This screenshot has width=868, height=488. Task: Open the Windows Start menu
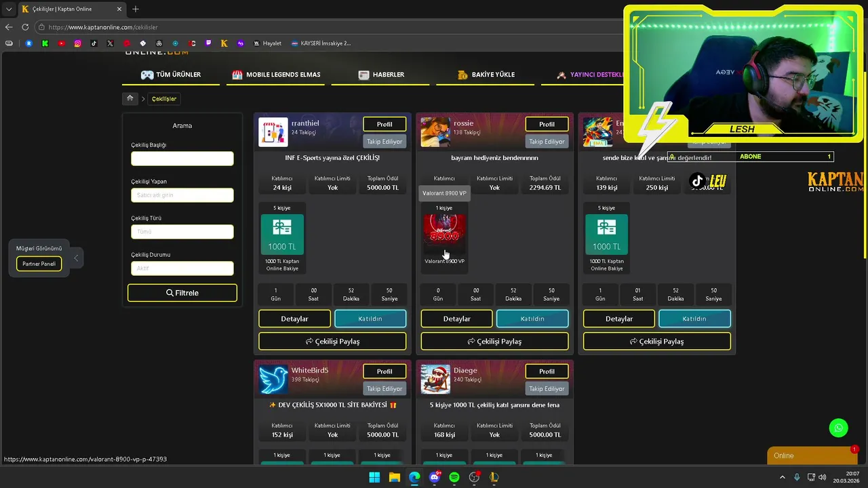pos(374,477)
